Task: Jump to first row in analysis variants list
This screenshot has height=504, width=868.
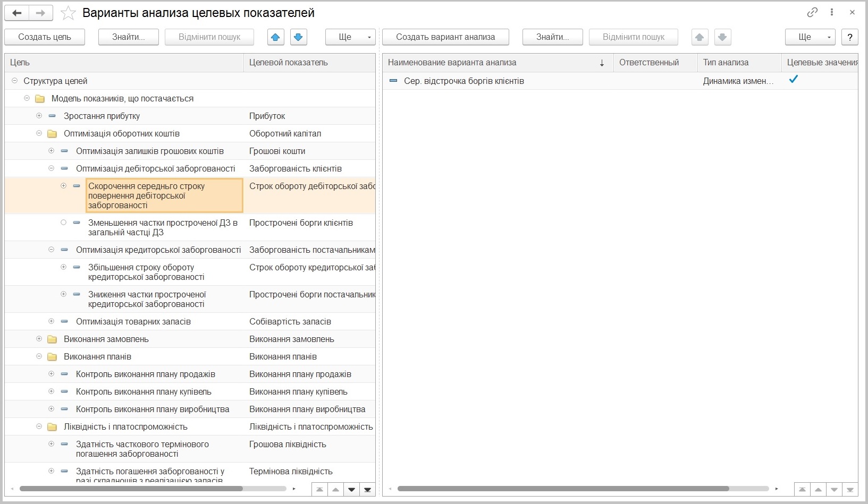Action: click(802, 489)
